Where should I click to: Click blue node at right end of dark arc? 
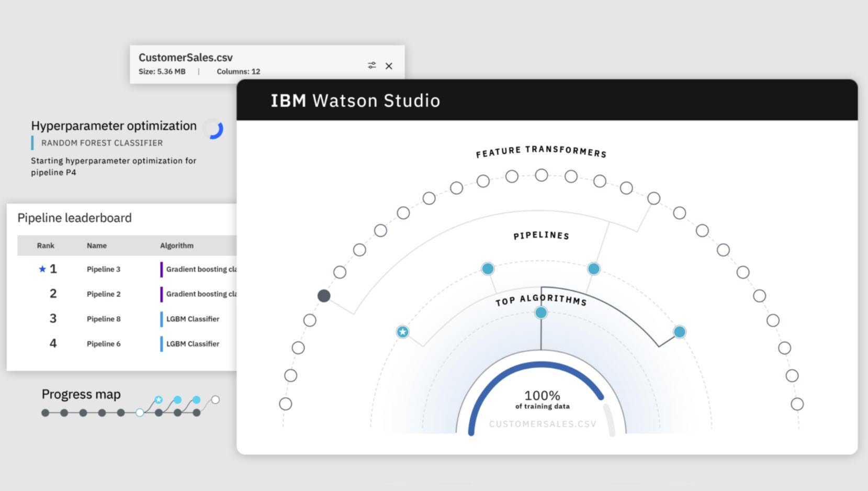[x=680, y=332]
